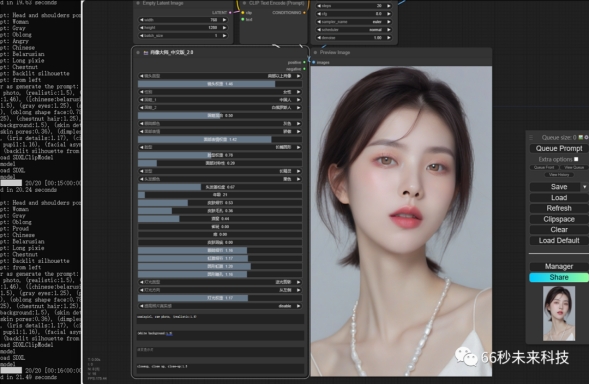Click the CONDITIONING output connector
This screenshot has width=590, height=385.
point(304,12)
